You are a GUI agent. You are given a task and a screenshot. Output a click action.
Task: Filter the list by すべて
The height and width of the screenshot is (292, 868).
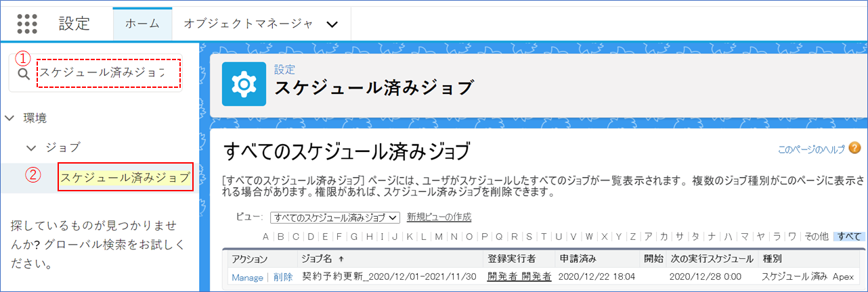pos(849,237)
